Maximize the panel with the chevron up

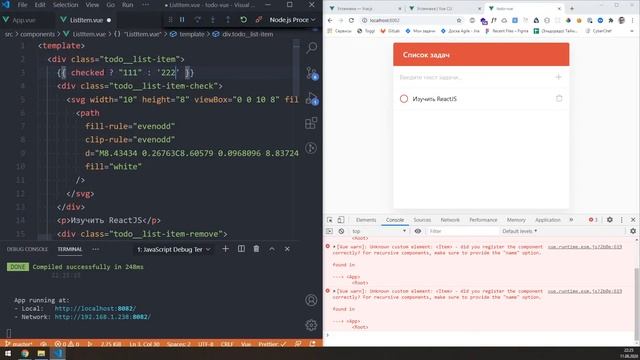272,249
